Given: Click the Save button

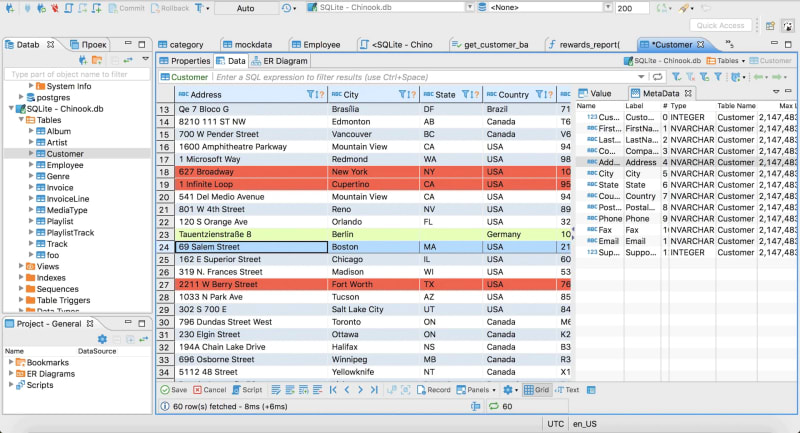Looking at the screenshot, I should pos(173,390).
